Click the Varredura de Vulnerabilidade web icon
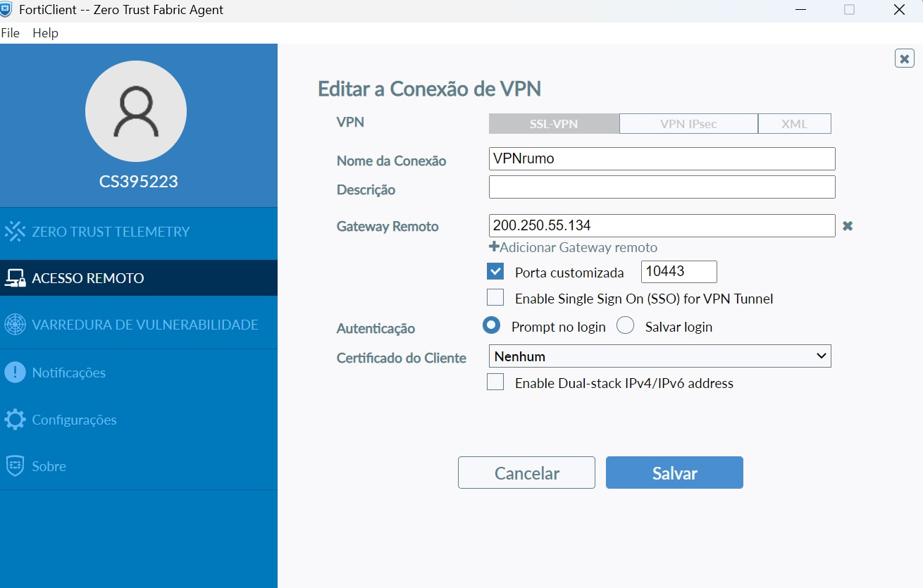 pyautogui.click(x=15, y=325)
